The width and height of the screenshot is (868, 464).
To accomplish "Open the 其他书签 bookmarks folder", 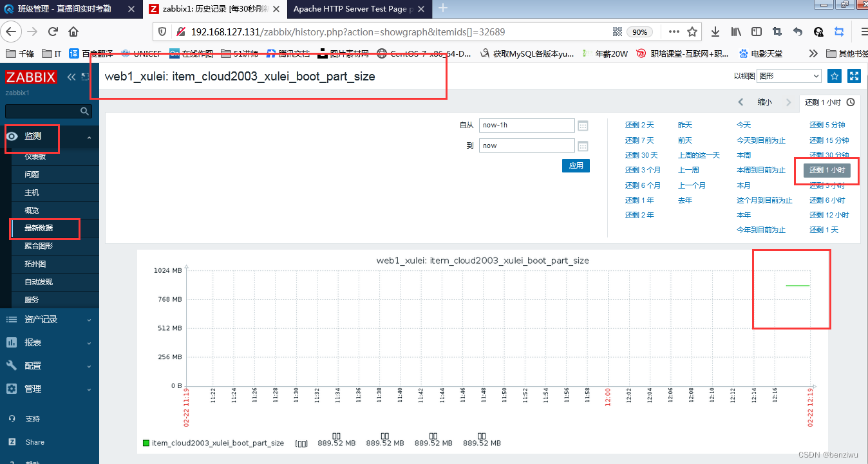I will [x=846, y=53].
